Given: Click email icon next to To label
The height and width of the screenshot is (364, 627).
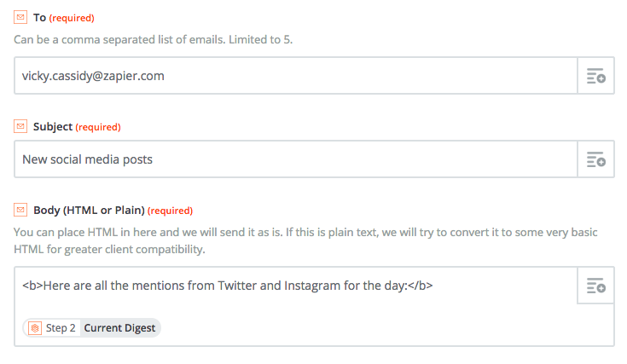Looking at the screenshot, I should 20,17.
